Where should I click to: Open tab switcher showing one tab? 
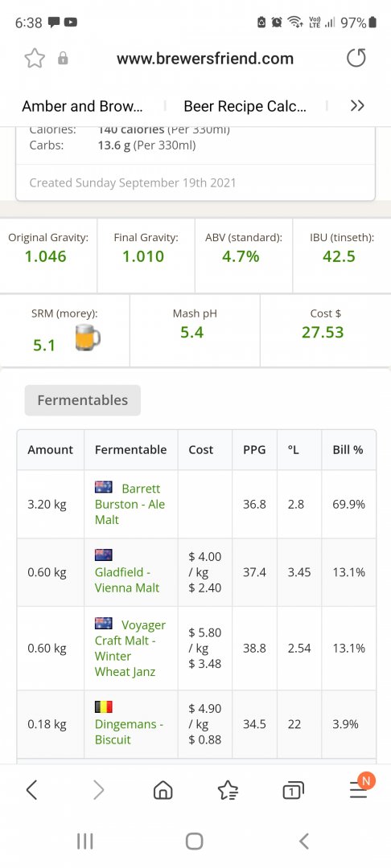[293, 791]
